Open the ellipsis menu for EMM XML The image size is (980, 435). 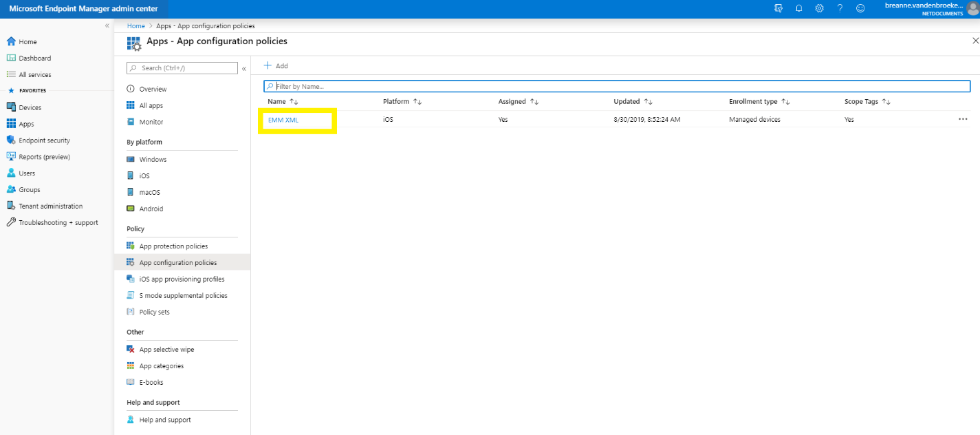point(963,118)
